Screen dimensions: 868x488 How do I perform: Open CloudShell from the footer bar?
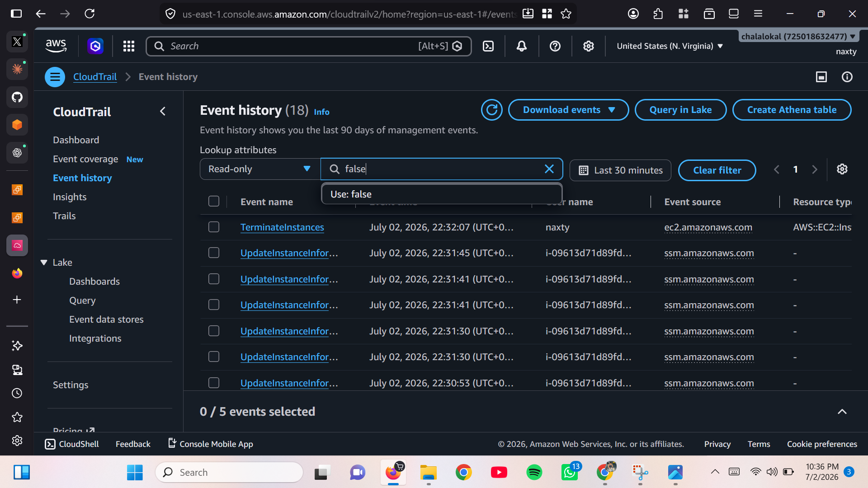(72, 444)
